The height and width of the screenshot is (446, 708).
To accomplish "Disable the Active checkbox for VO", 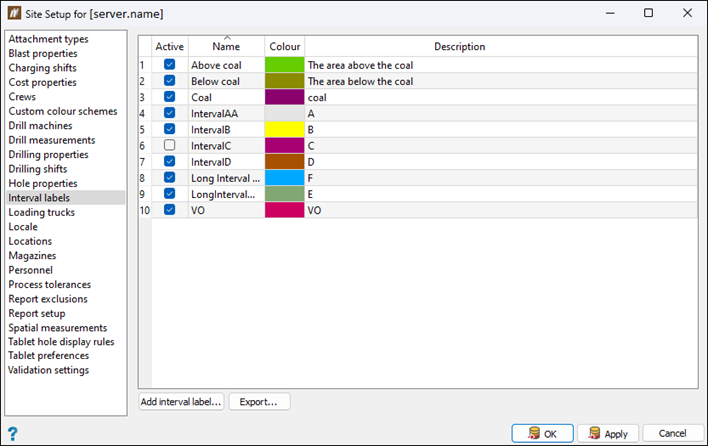I will [x=169, y=210].
